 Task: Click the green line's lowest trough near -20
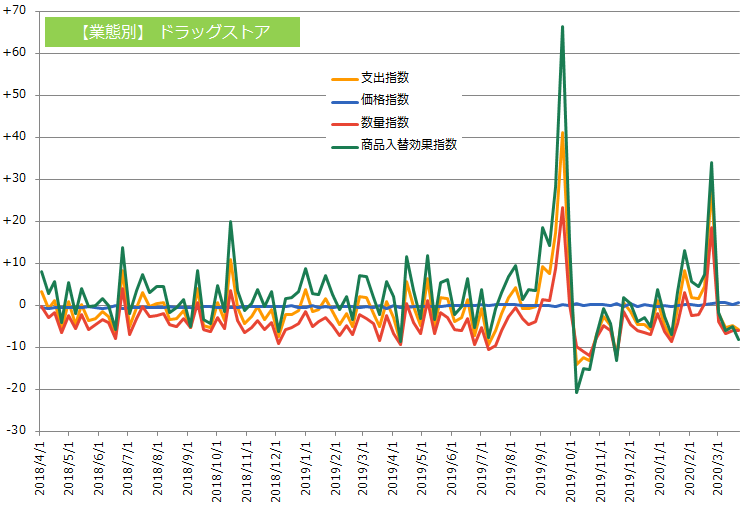click(x=577, y=392)
